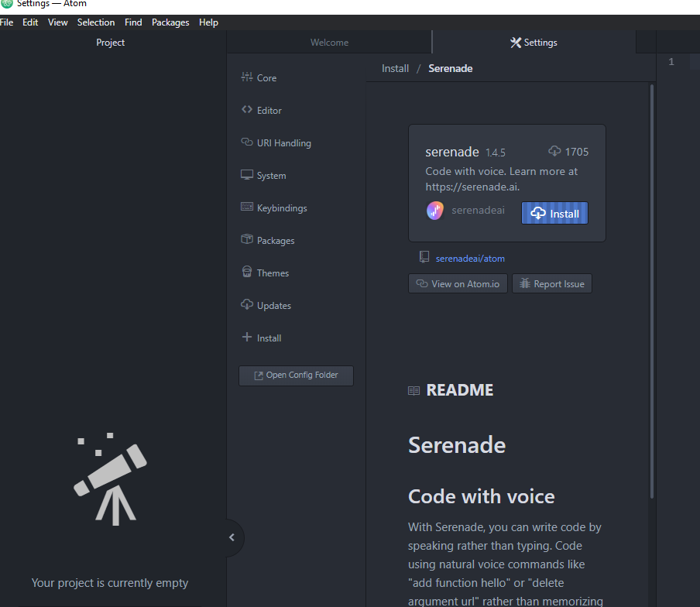Click the package description text
Viewport: 700px width, 607px height.
click(501, 179)
